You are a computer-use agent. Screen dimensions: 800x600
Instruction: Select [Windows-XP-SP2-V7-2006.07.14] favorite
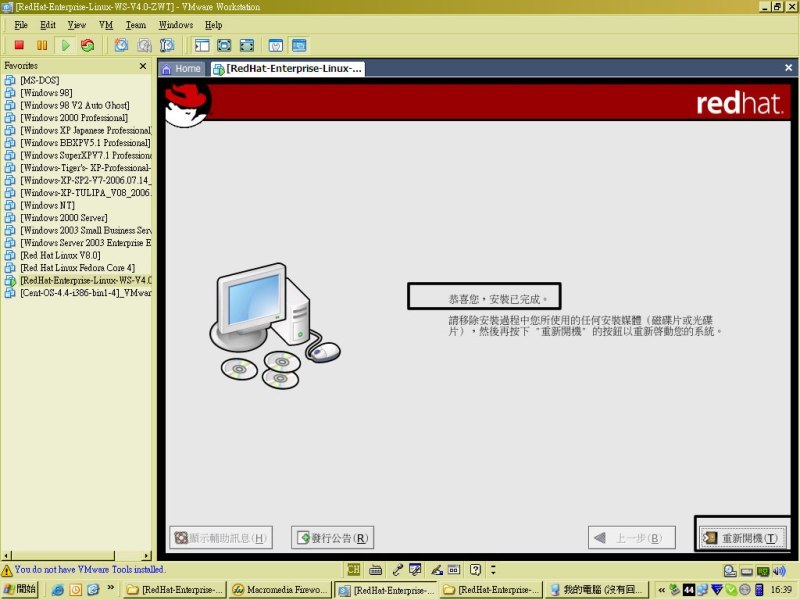[86, 180]
